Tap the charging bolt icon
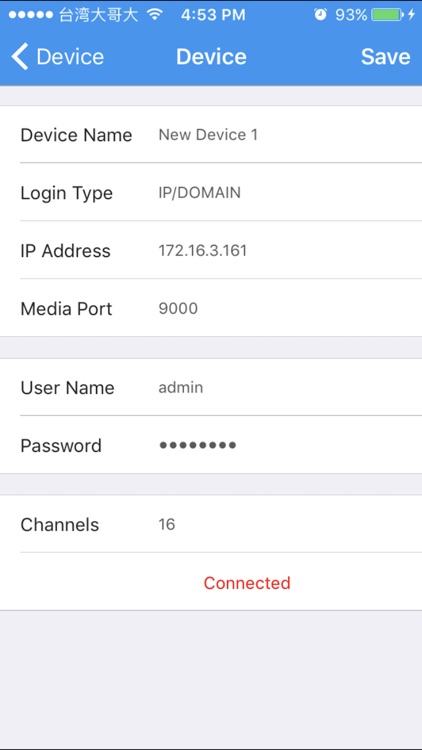The width and height of the screenshot is (422, 750). pos(411,15)
